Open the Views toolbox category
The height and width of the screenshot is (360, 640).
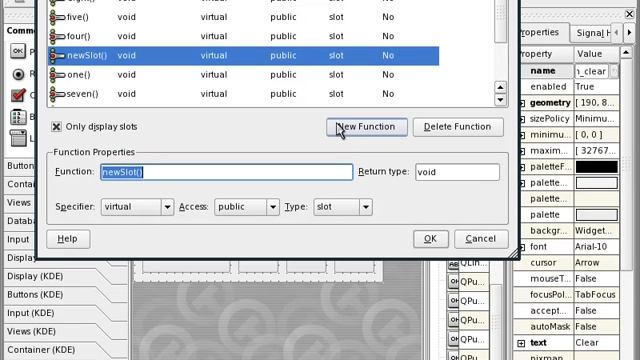(19, 203)
